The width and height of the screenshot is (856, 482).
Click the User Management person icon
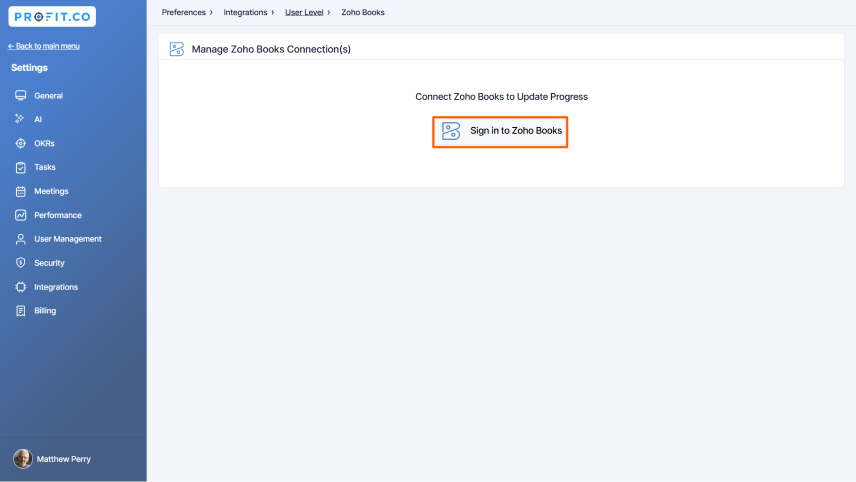21,239
